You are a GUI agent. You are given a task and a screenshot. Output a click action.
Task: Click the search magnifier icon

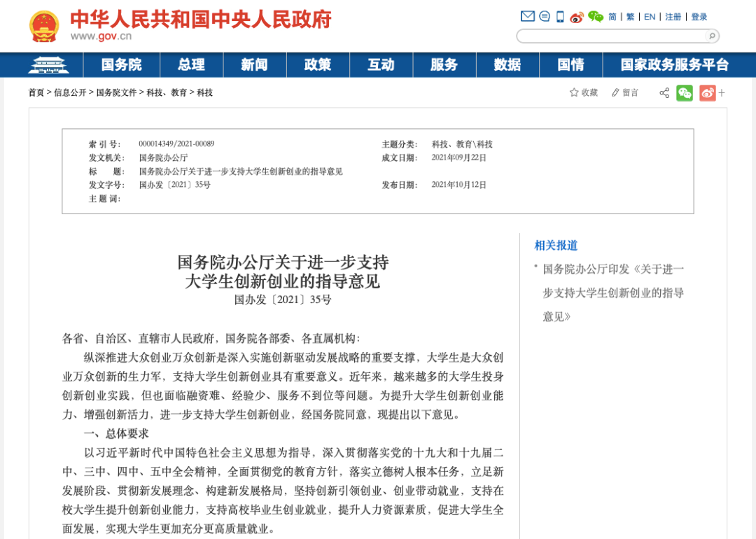tap(711, 36)
